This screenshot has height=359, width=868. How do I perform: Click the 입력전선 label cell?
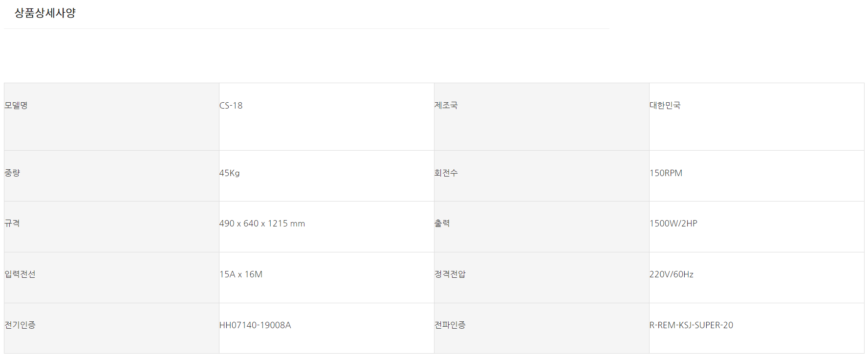(20, 274)
